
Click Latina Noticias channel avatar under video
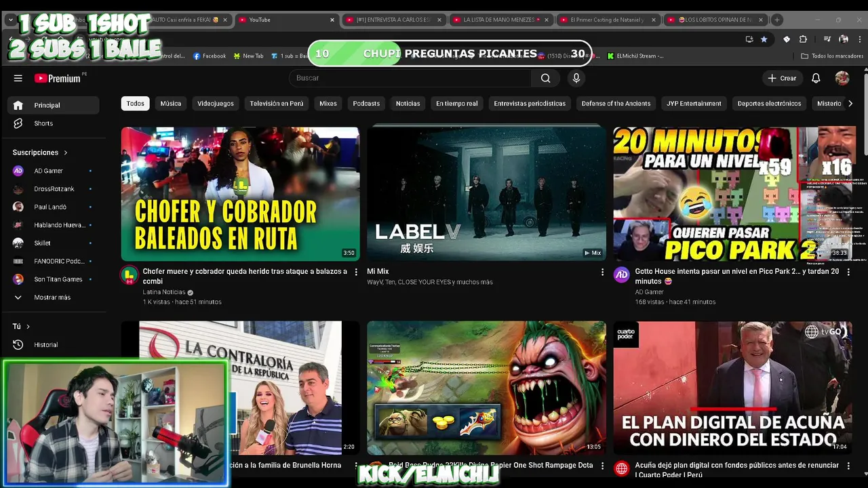[x=129, y=274]
